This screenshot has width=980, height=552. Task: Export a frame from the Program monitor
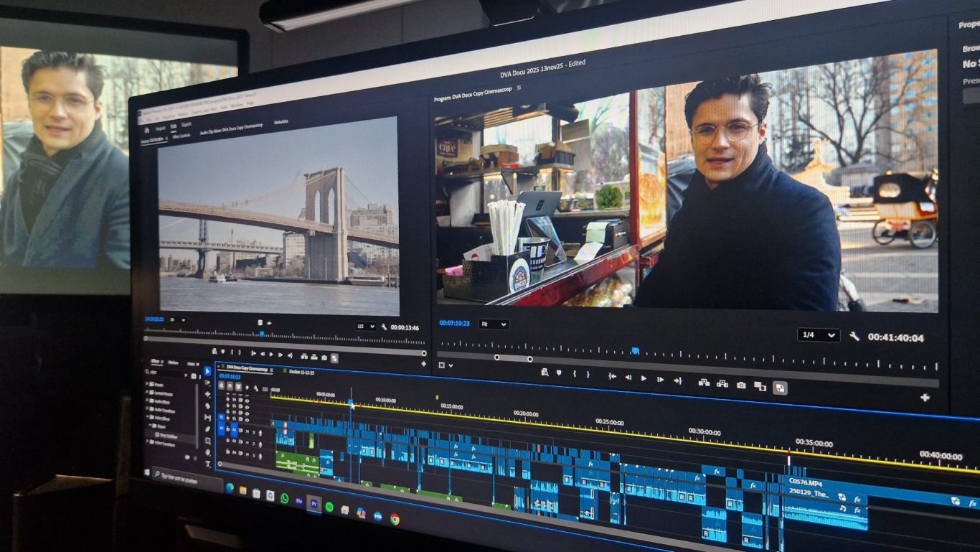pyautogui.click(x=740, y=385)
